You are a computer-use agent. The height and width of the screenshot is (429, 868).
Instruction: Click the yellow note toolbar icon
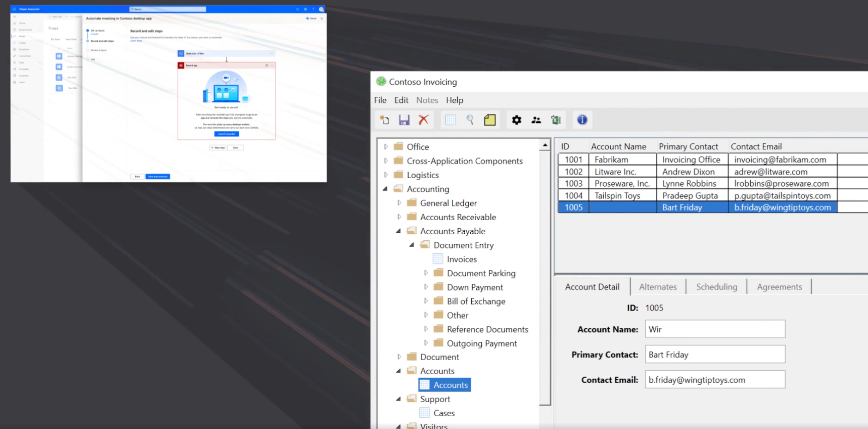[x=490, y=120]
